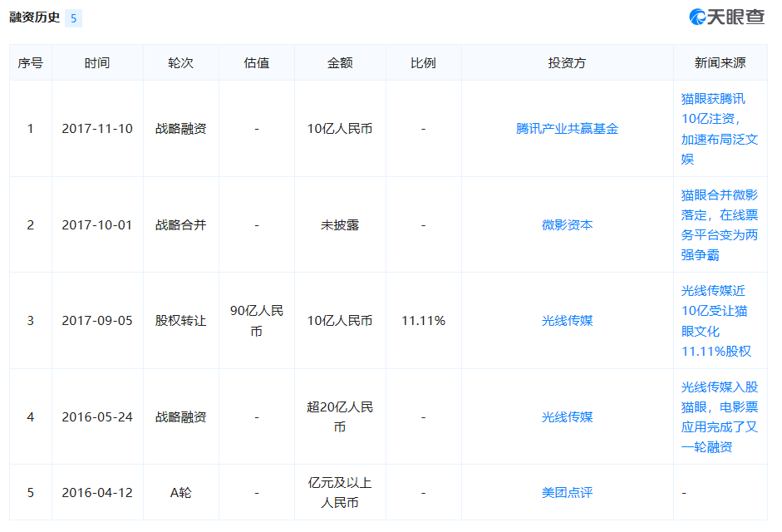Click the 未披露 amount cell
The height and width of the screenshot is (532, 782).
[x=340, y=225]
